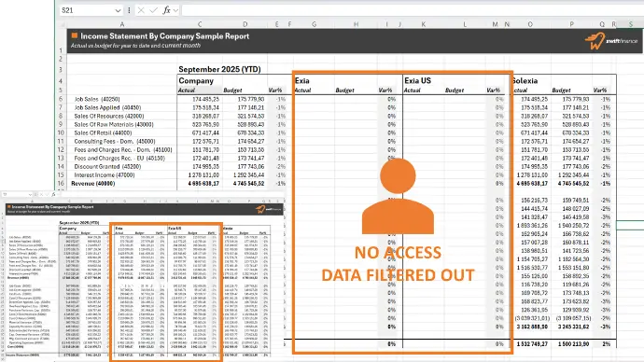Click the orange person No Access icon

click(x=398, y=196)
